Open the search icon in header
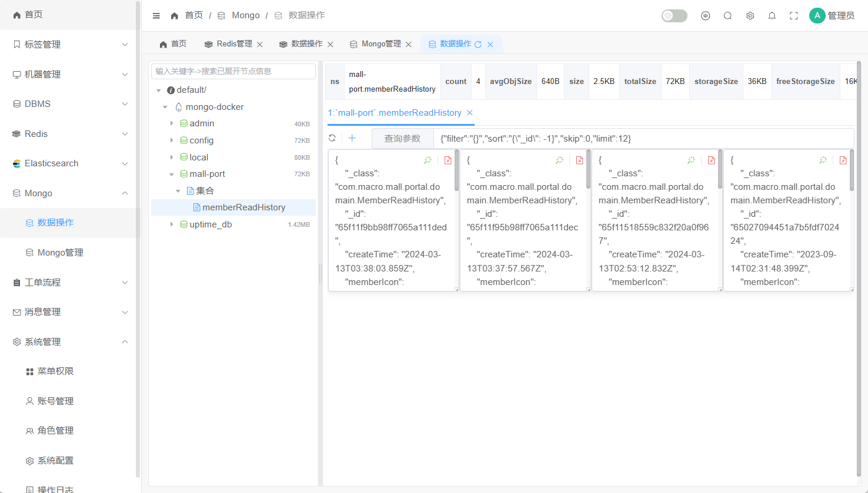 727,16
